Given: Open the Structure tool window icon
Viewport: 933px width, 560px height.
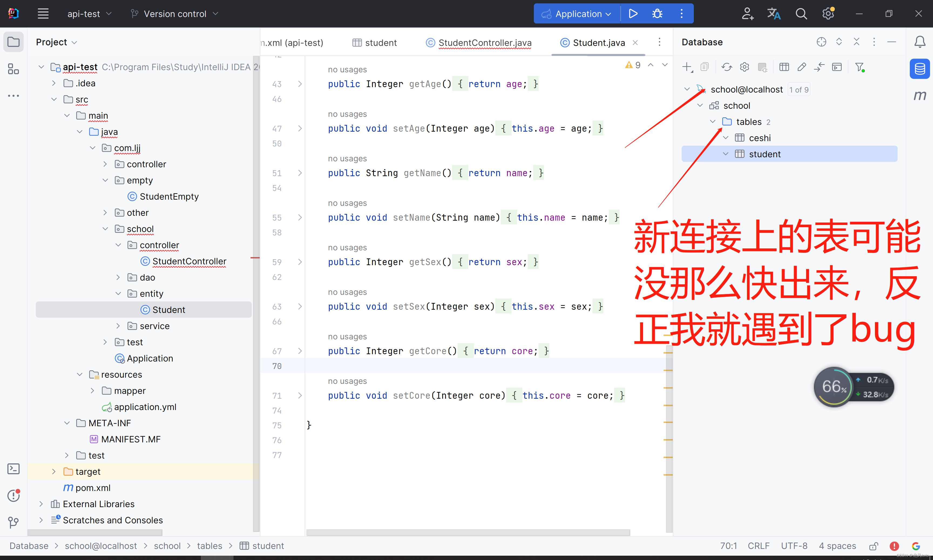Looking at the screenshot, I should tap(13, 69).
